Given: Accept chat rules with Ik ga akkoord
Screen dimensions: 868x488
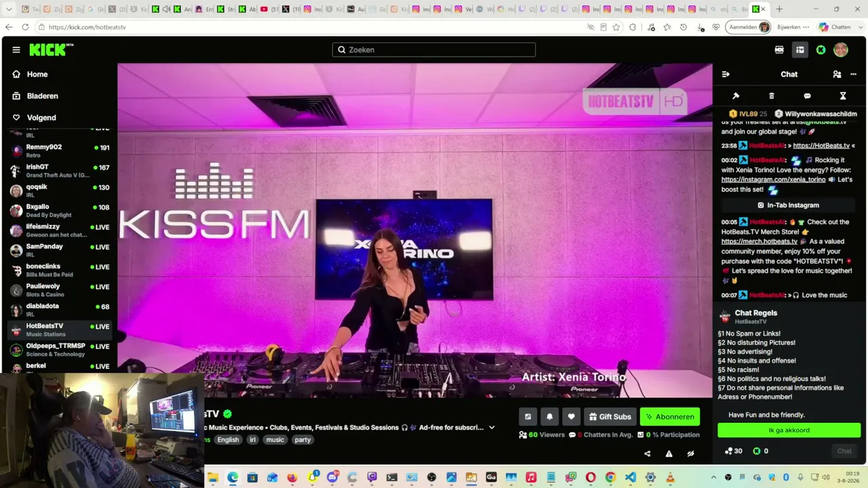Looking at the screenshot, I should point(789,430).
